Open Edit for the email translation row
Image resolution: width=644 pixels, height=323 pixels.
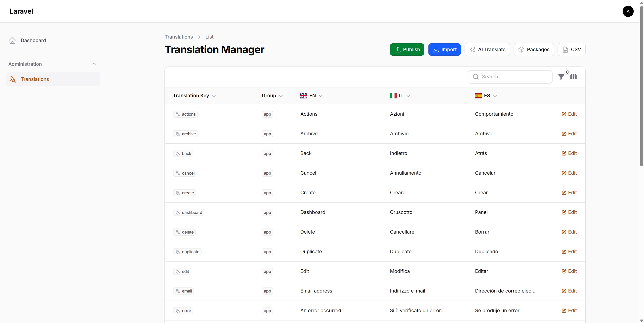570,291
